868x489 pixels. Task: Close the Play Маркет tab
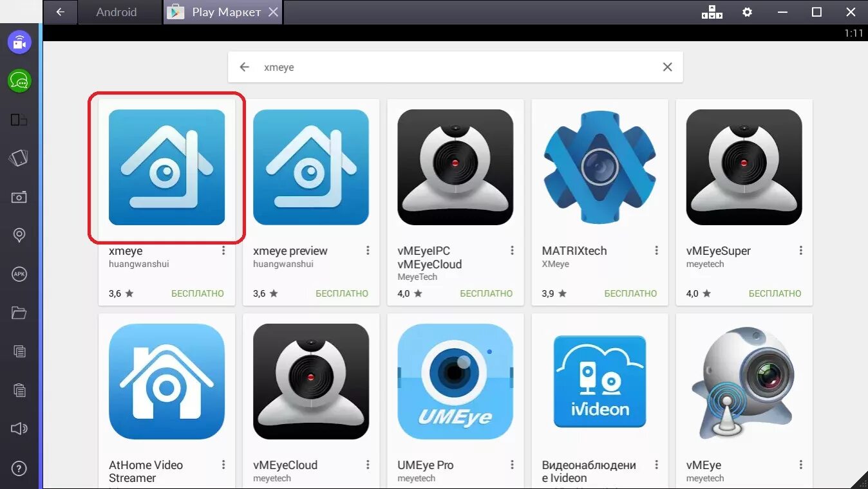pyautogui.click(x=274, y=12)
